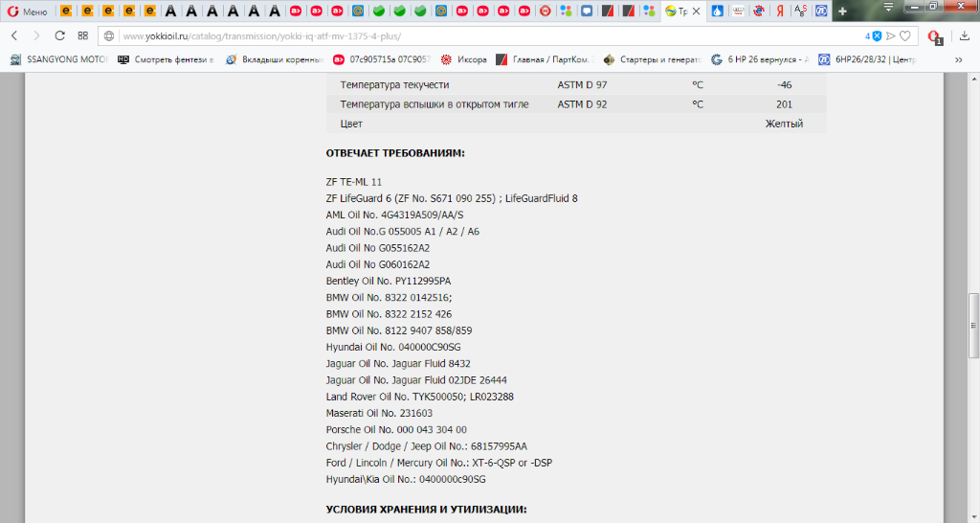Click the address bar URL field
Viewport: 980px width, 523px height.
[479, 35]
